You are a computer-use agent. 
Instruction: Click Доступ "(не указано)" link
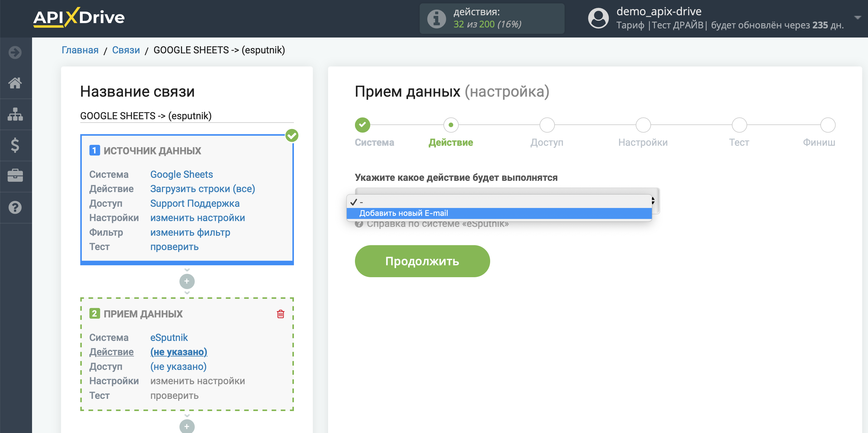pyautogui.click(x=178, y=366)
